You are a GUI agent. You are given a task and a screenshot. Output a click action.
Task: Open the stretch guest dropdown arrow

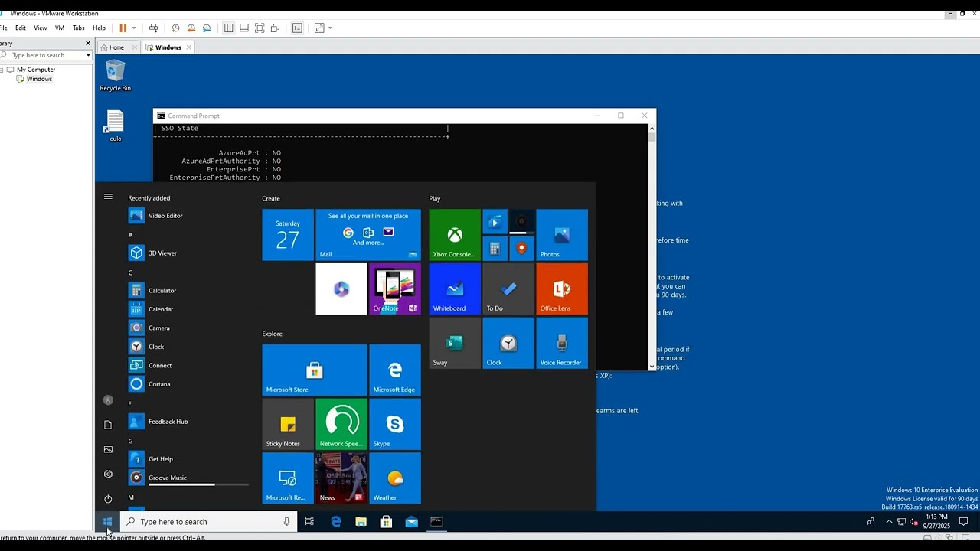click(x=330, y=28)
